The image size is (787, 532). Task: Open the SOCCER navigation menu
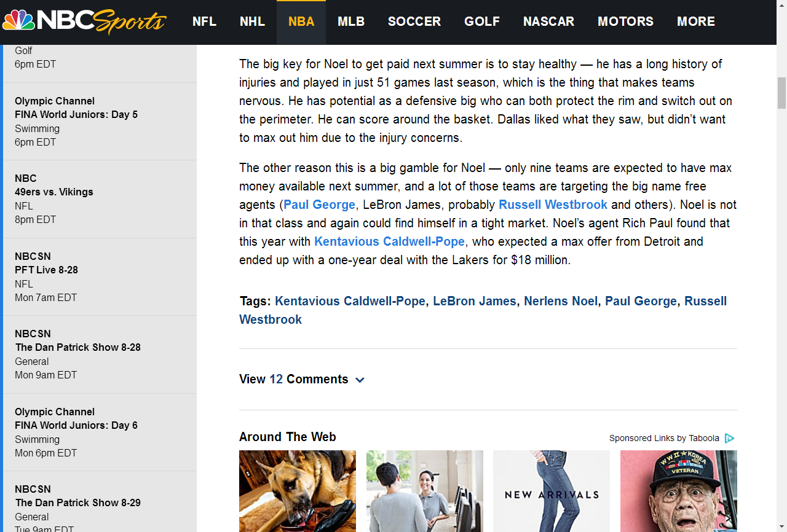[x=414, y=22]
